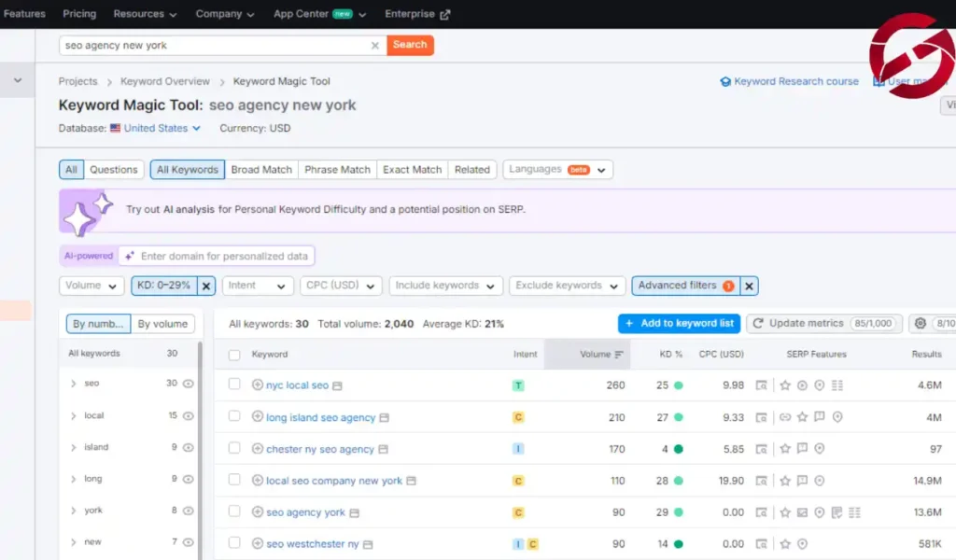The height and width of the screenshot is (560, 956).
Task: Click the AI sparkle icon in the domain field
Action: 131,255
